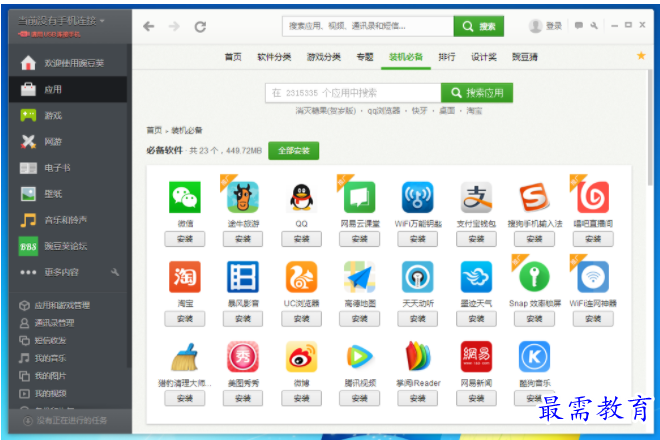Click the 首页 breadcrumb link
The width and height of the screenshot is (660, 440).
(154, 130)
